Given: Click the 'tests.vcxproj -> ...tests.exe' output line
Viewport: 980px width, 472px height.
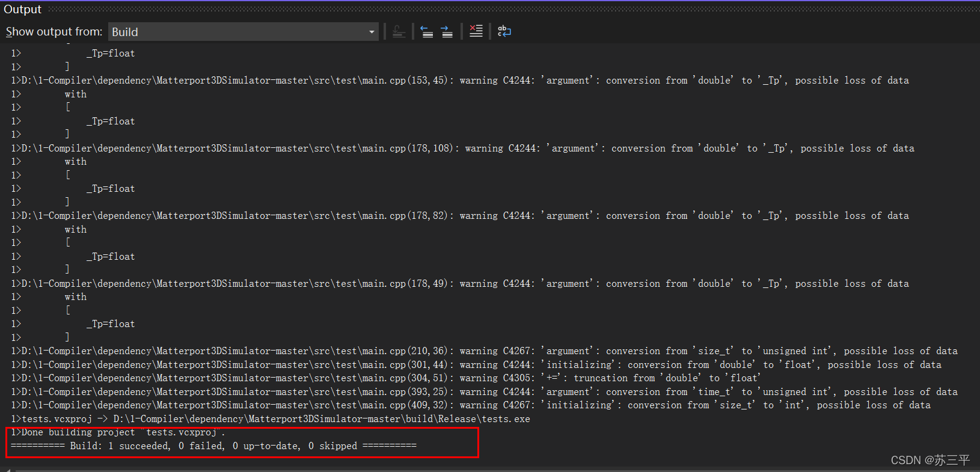Looking at the screenshot, I should click(271, 418).
